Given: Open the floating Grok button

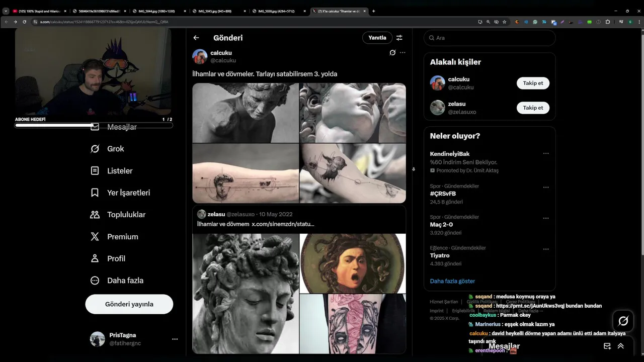Looking at the screenshot, I should (x=623, y=321).
